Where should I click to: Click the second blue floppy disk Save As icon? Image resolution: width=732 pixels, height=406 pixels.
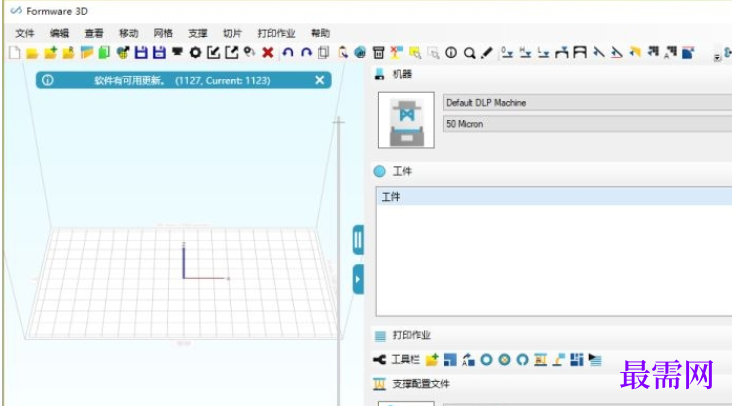click(x=159, y=53)
